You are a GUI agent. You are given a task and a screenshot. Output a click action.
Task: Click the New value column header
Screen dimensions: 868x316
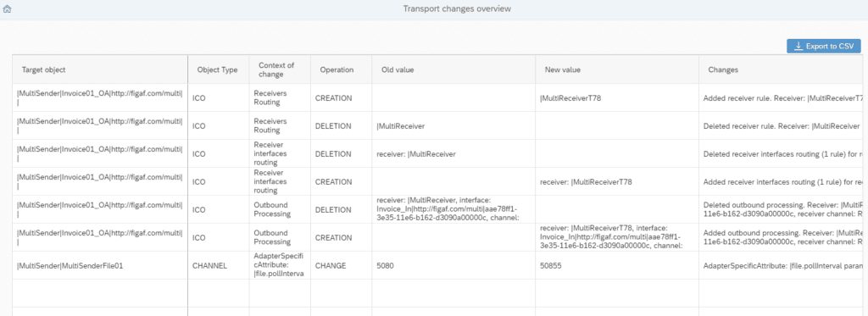pos(617,69)
